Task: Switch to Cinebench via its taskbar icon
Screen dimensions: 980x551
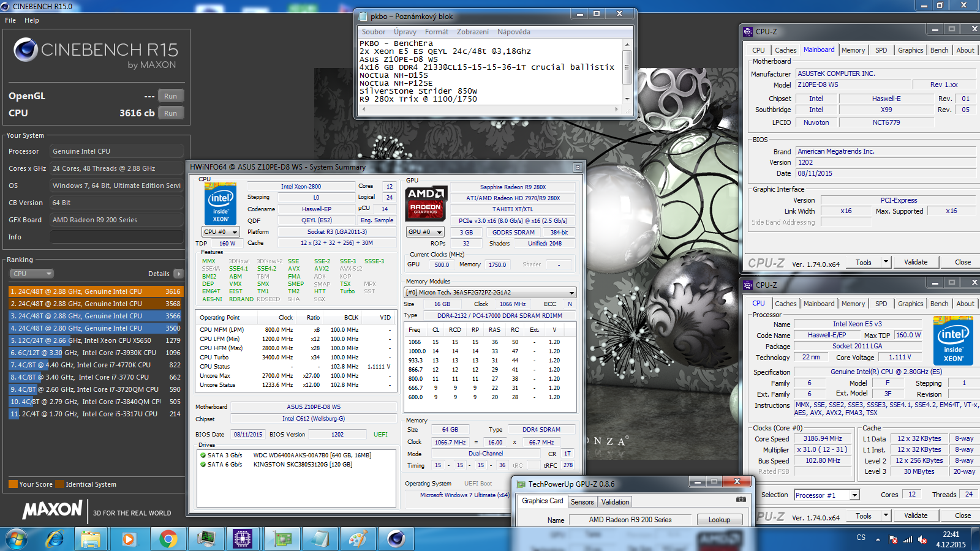Action: [396, 539]
